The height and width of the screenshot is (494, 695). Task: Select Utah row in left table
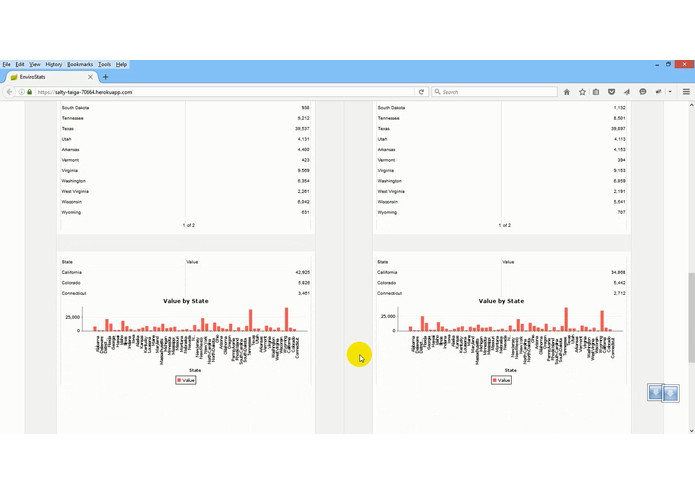tap(185, 139)
